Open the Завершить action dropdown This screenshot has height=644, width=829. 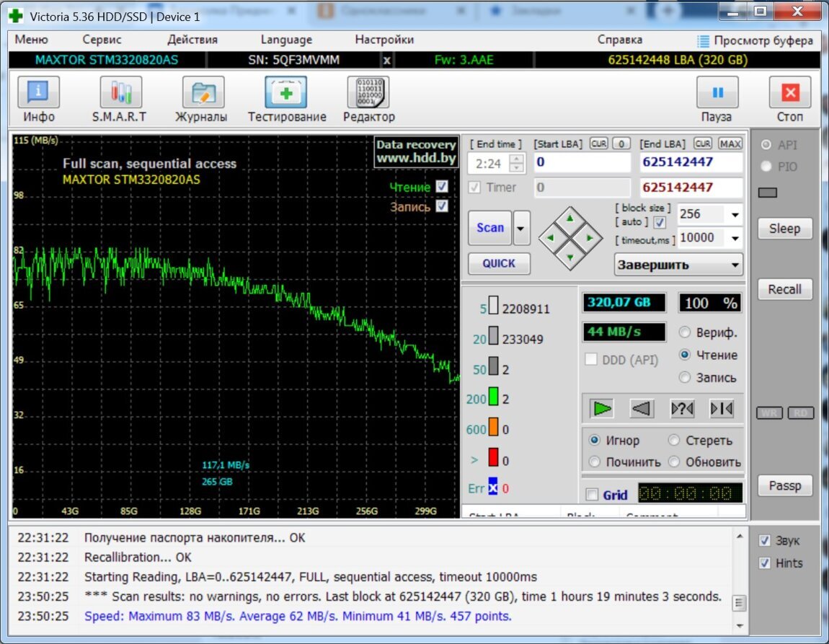pos(735,265)
